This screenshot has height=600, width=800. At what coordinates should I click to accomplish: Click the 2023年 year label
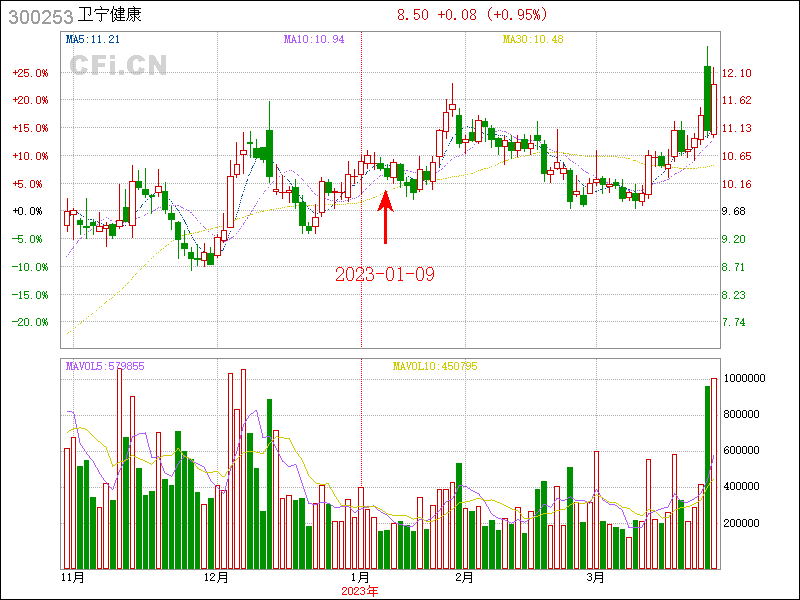[360, 591]
